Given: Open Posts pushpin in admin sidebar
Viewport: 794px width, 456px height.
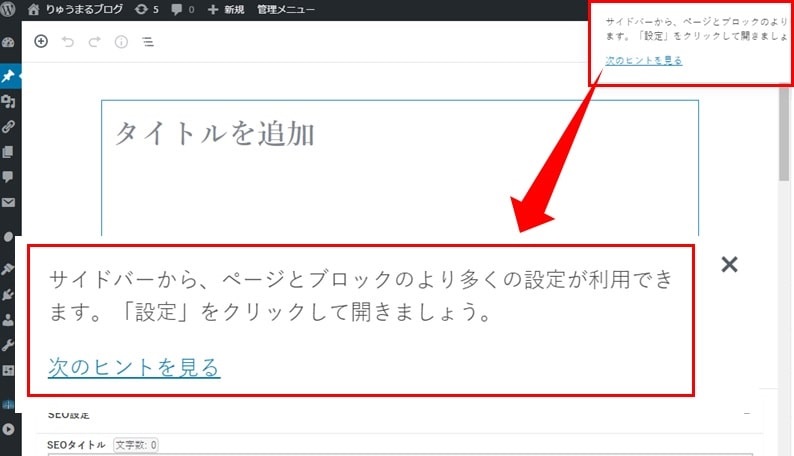Looking at the screenshot, I should [8, 76].
